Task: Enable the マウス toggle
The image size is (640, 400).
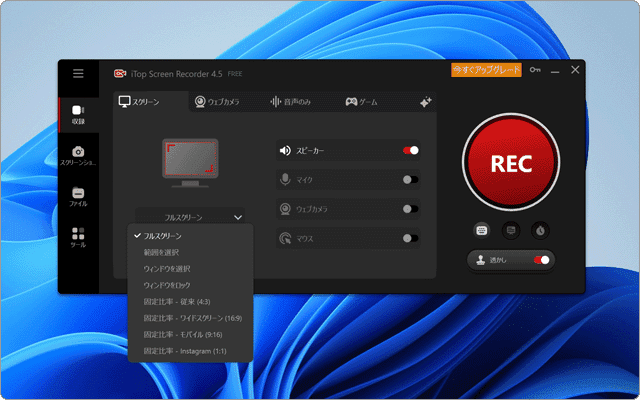Action: pyautogui.click(x=411, y=238)
